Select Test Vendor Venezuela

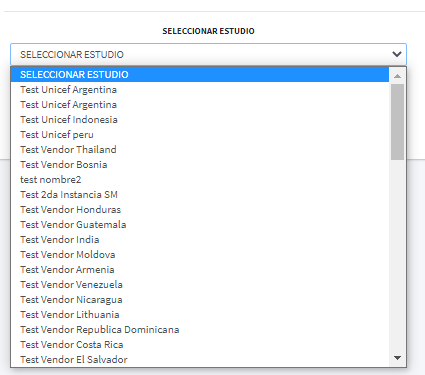pyautogui.click(x=200, y=285)
